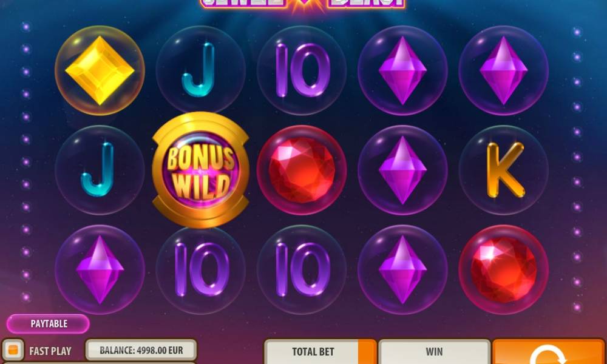Select the teal J in top row
This screenshot has height=364, width=607.
click(200, 70)
